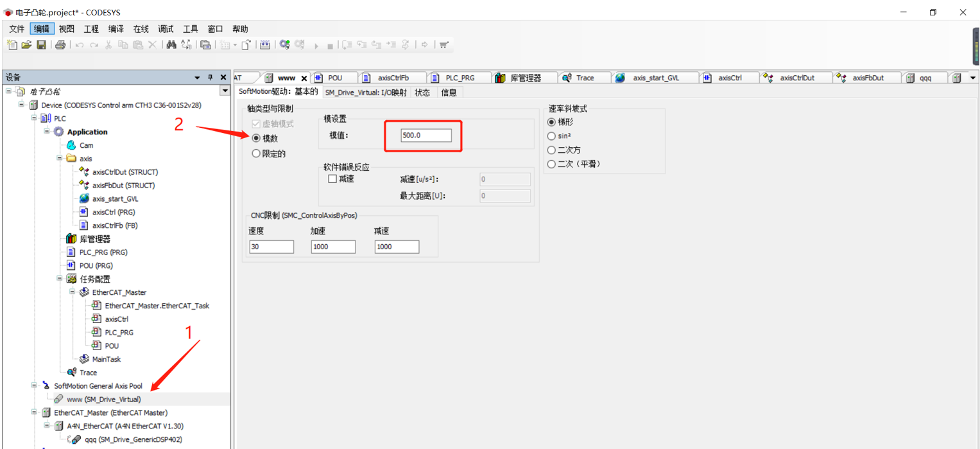Click the Open Project folder icon

(x=26, y=44)
